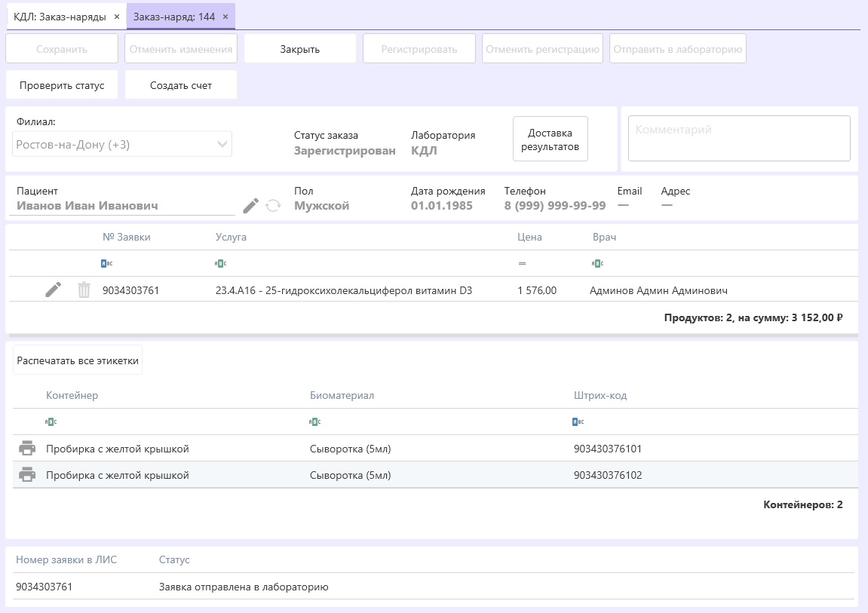868x613 pixels.
Task: Focus the Комментарий text field
Action: pos(739,138)
